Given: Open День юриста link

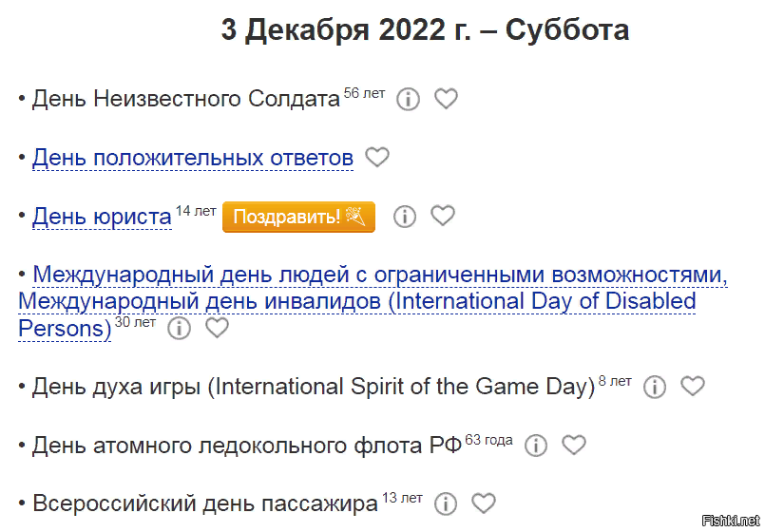Looking at the screenshot, I should pyautogui.click(x=102, y=217).
